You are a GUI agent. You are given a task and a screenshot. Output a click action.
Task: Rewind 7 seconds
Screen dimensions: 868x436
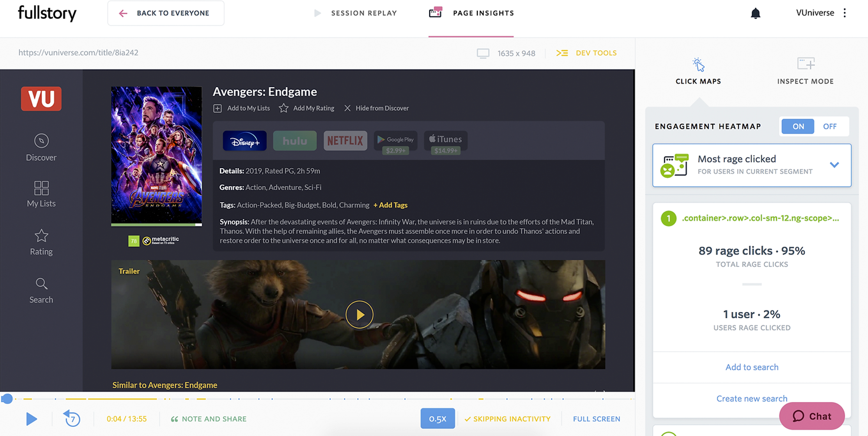(72, 419)
